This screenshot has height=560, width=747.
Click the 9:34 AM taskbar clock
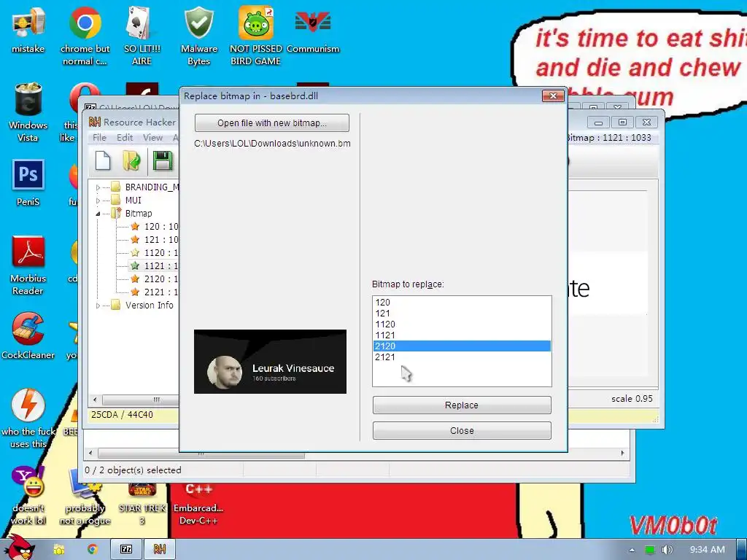(x=707, y=550)
